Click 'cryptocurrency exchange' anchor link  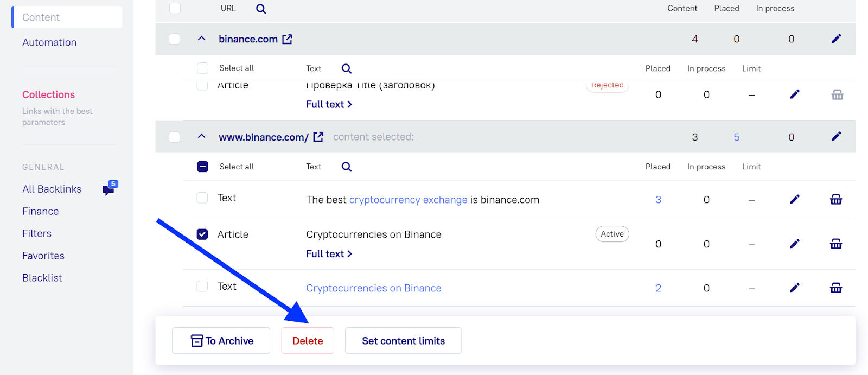point(408,200)
